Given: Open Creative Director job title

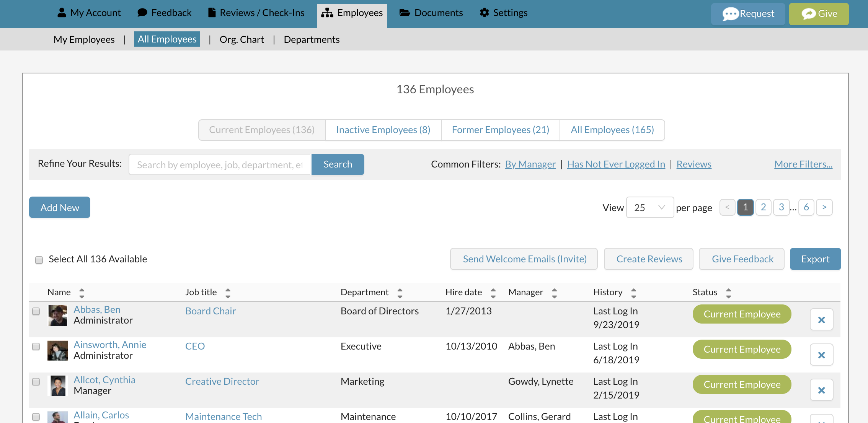Looking at the screenshot, I should 222,381.
